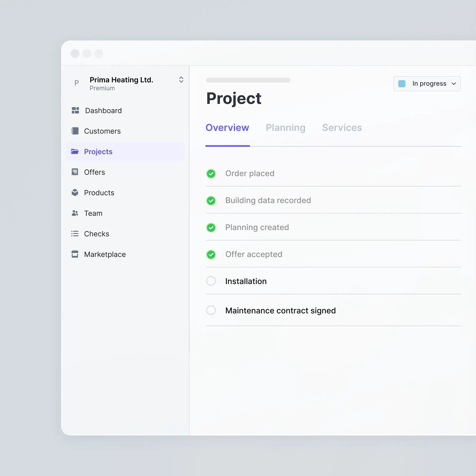476x476 pixels.
Task: Click the P company avatar
Action: pyautogui.click(x=77, y=83)
